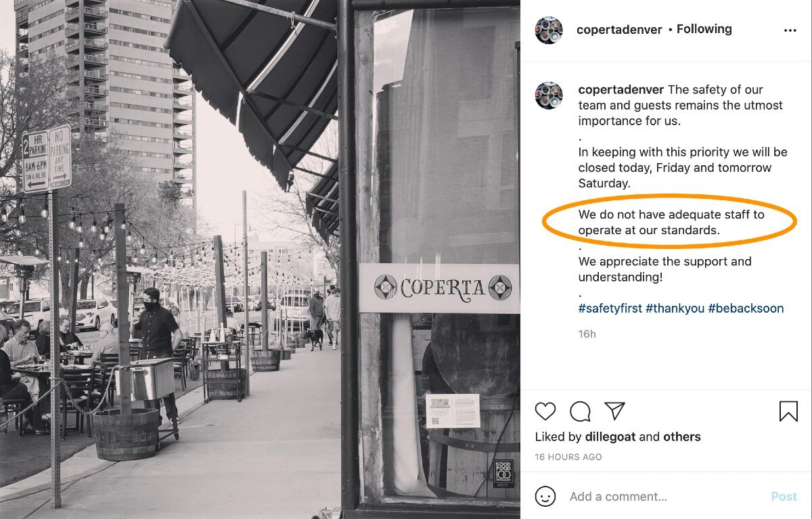This screenshot has width=812, height=519.
Task: Click the Coperta storefront photo
Action: (x=260, y=260)
